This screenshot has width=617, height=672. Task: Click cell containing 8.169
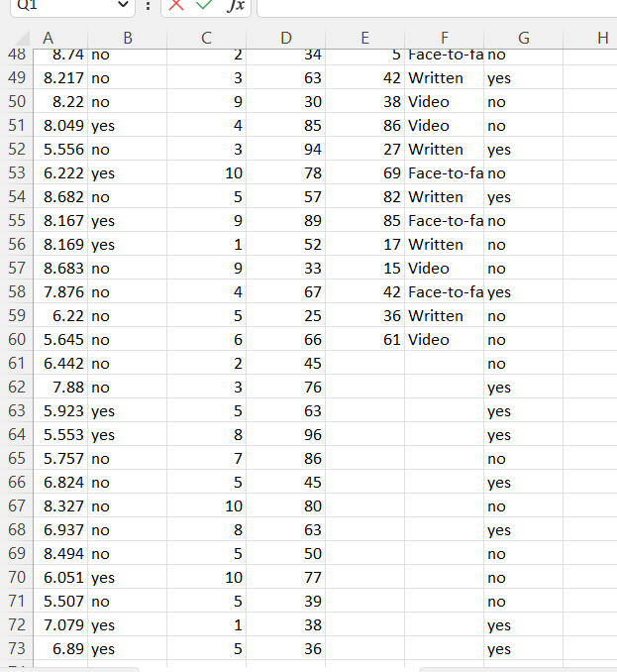60,244
